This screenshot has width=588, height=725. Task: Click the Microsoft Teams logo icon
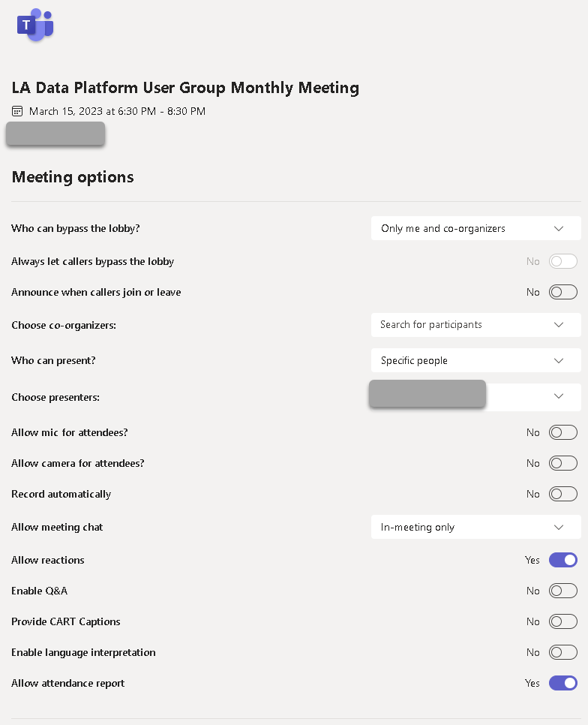coord(34,25)
